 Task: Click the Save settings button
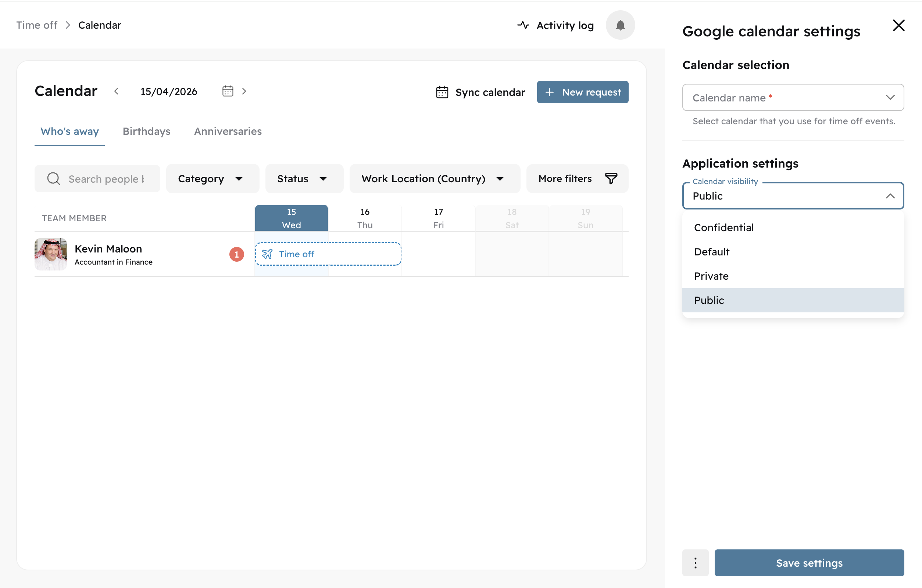coord(809,562)
